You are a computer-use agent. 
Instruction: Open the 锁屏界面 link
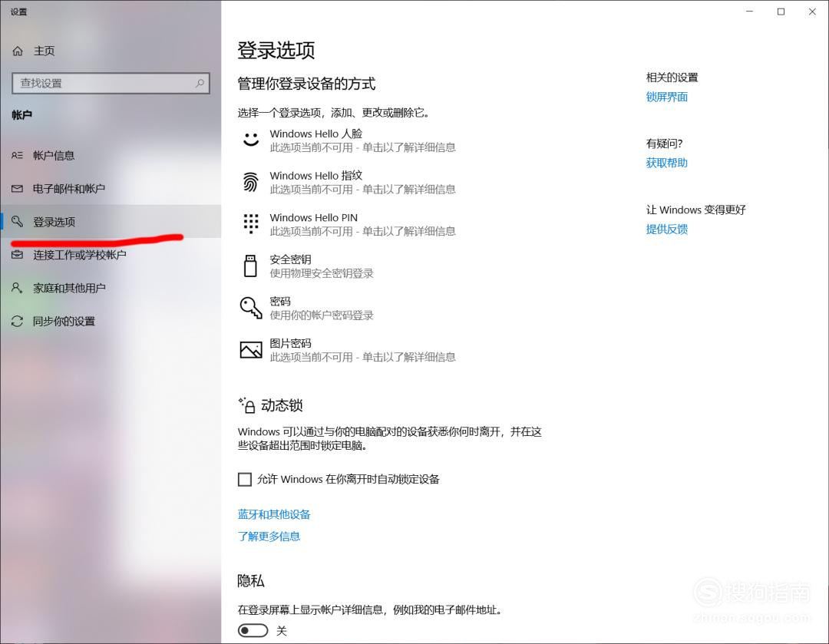point(667,97)
